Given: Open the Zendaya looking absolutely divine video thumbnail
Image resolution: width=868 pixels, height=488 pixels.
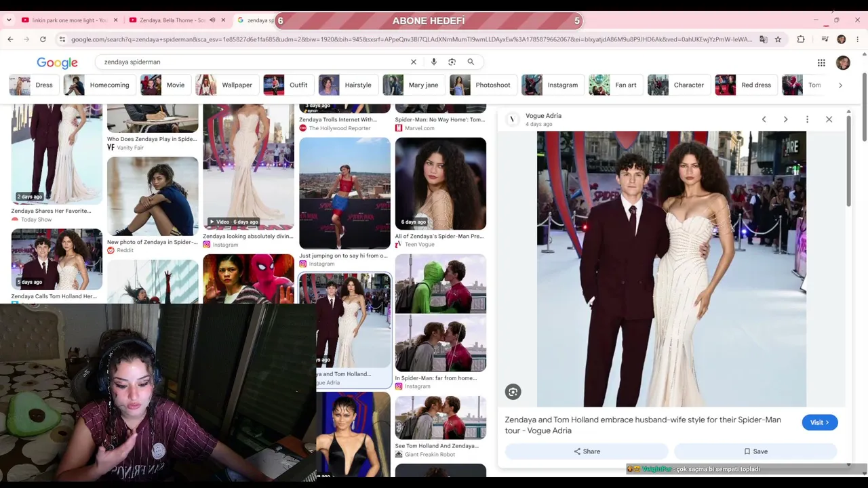Looking at the screenshot, I should [x=248, y=167].
